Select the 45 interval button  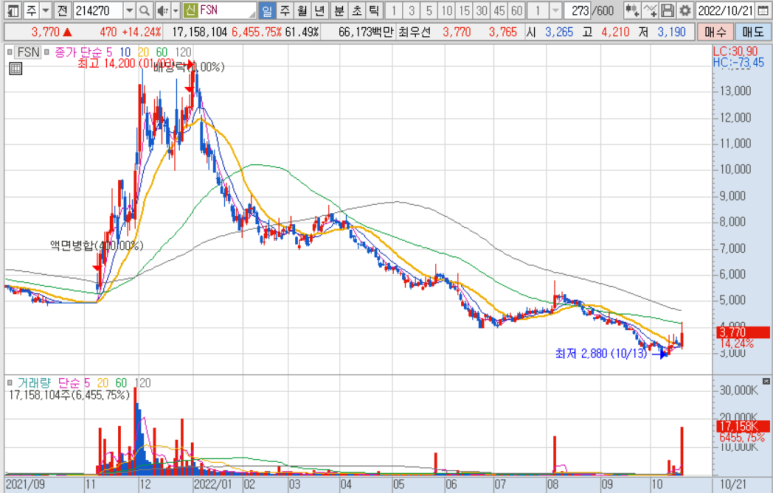[x=499, y=10]
